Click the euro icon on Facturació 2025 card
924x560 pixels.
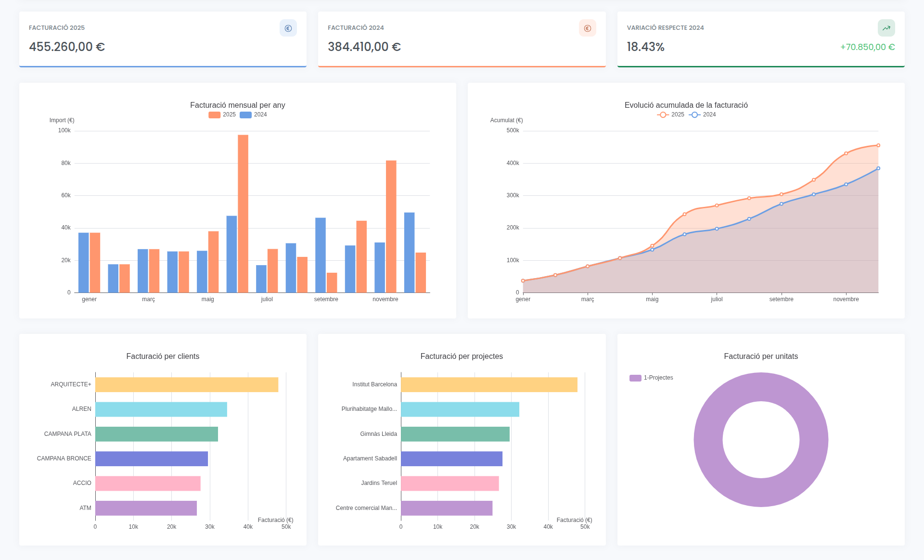point(288,28)
